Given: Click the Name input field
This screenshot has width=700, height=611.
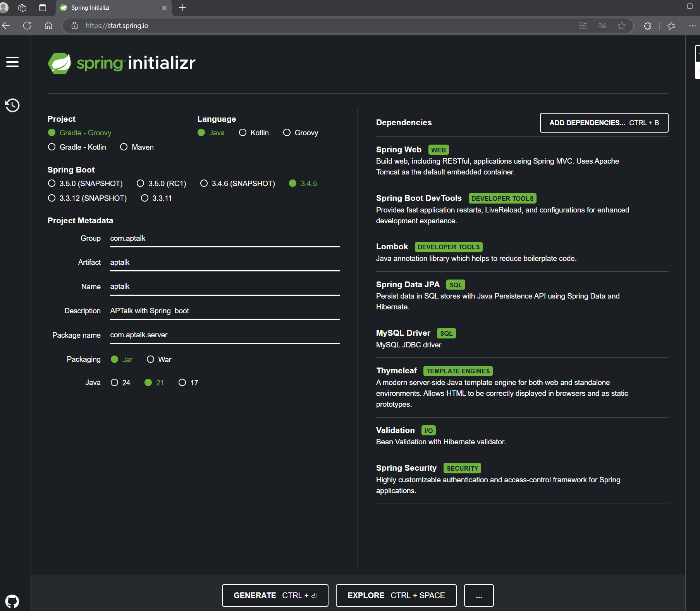Looking at the screenshot, I should pyautogui.click(x=225, y=287).
